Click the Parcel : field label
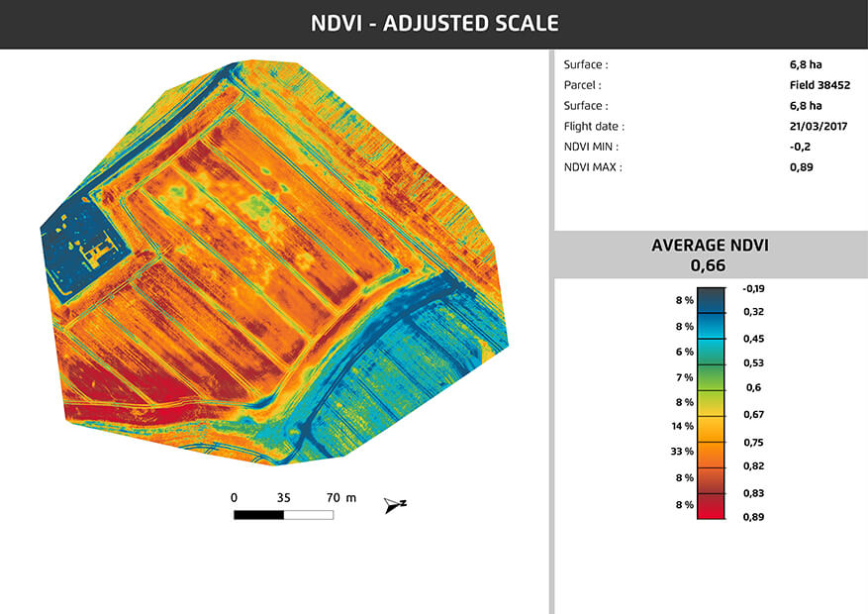 point(583,85)
